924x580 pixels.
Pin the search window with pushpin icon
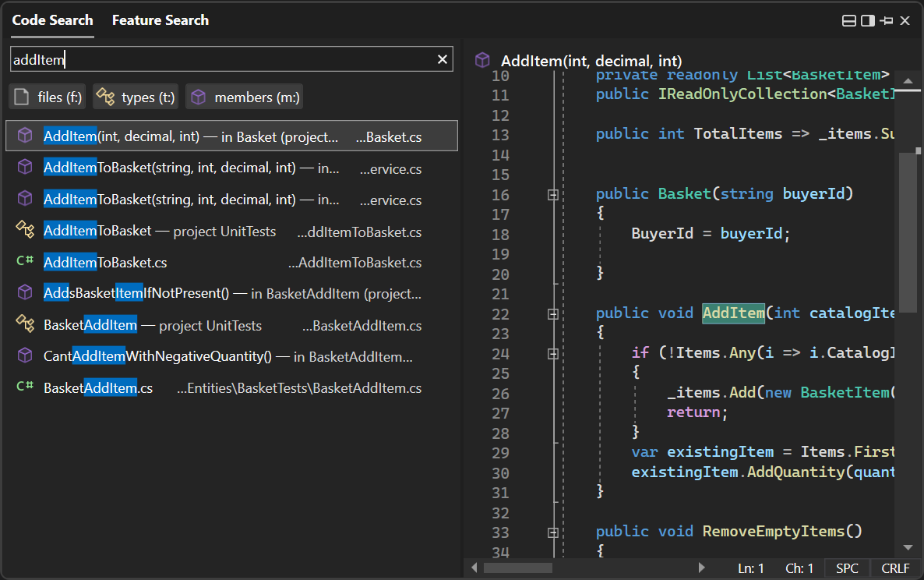click(887, 21)
